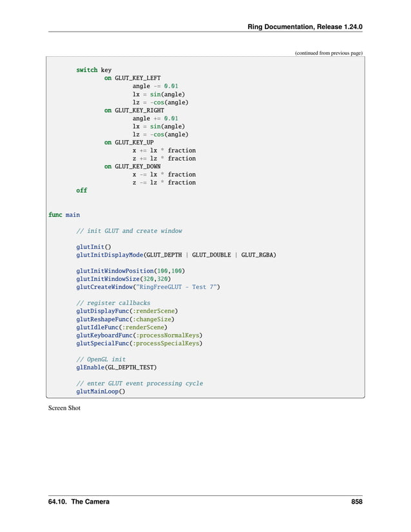Select the 'on GLUT_KEY_RIGHT' line
Viewport: 411px width, 532px height.
134,110
